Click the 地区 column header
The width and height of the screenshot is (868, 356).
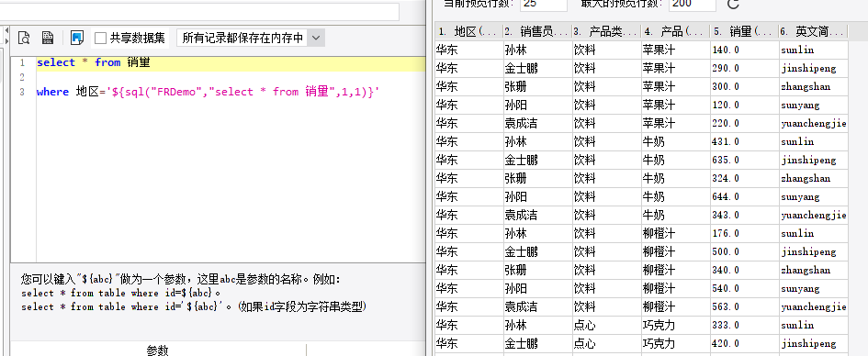tap(468, 31)
